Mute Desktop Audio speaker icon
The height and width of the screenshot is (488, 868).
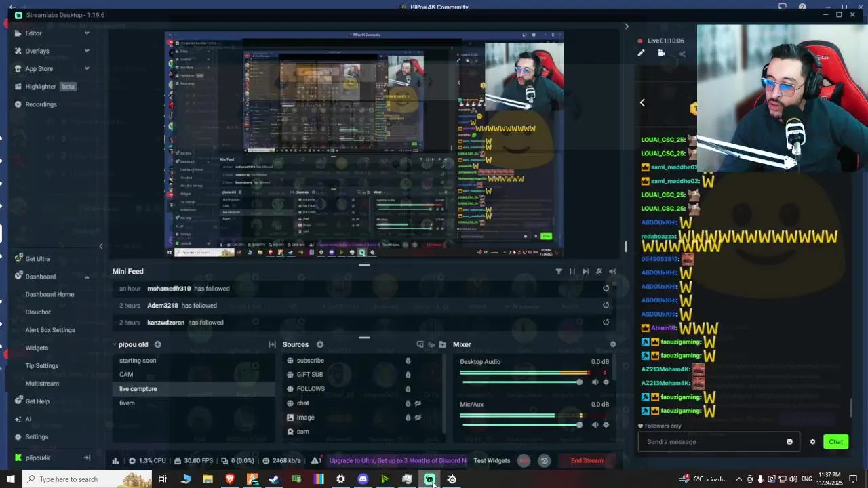pos(595,382)
